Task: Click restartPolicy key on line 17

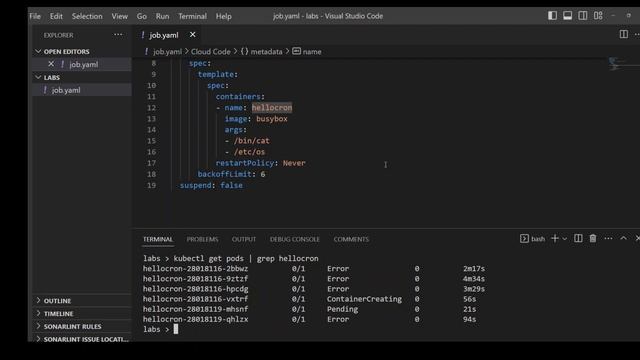Action: [x=244, y=163]
